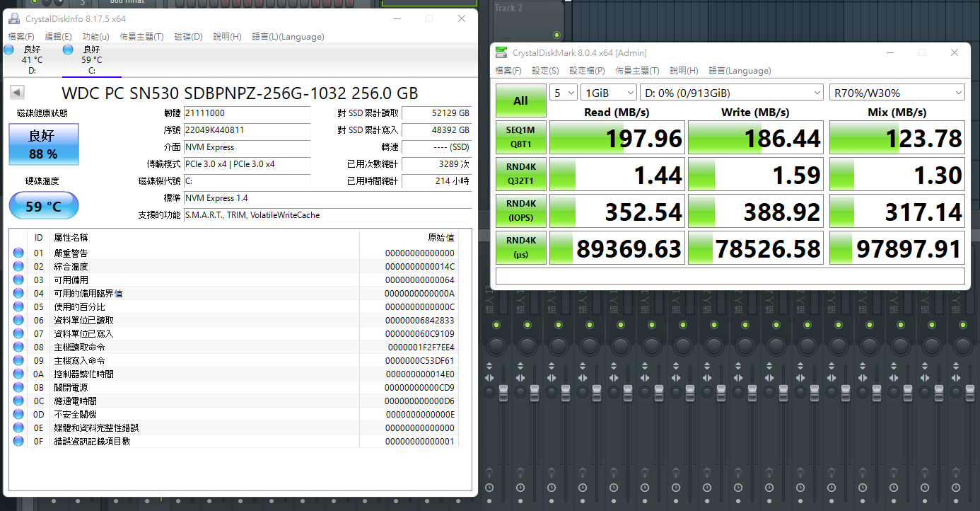Click the 屬性名稱 column header
Image resolution: width=980 pixels, height=511 pixels.
tap(71, 237)
